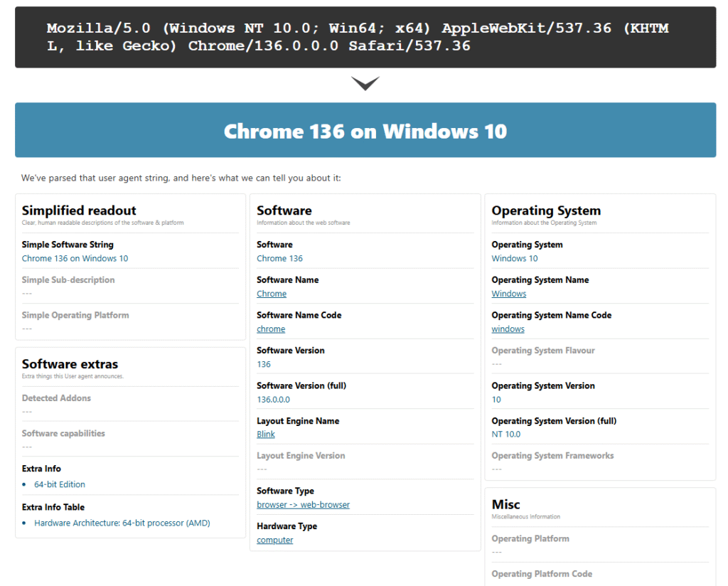The width and height of the screenshot is (728, 586).
Task: Click the Chrome 136 value under Software
Action: 279,258
